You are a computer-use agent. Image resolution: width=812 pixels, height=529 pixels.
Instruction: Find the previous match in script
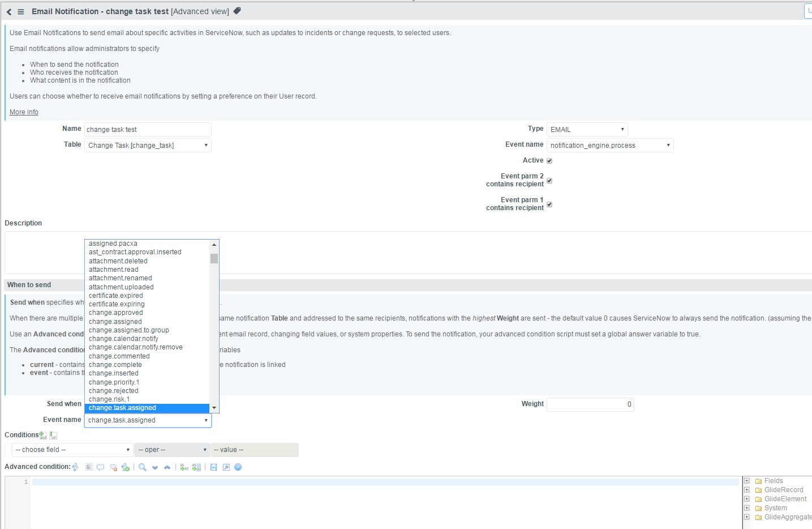167,467
